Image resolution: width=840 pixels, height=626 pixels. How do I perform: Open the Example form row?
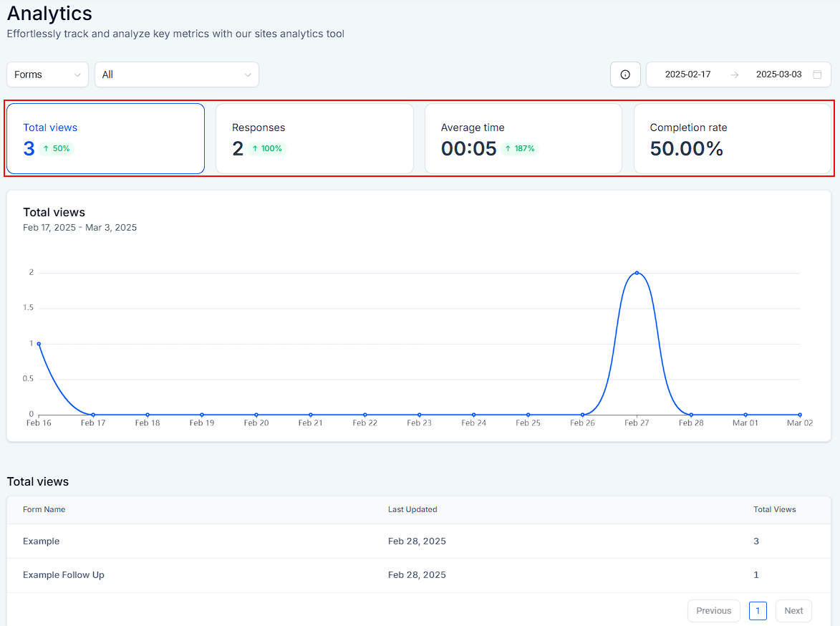click(42, 541)
